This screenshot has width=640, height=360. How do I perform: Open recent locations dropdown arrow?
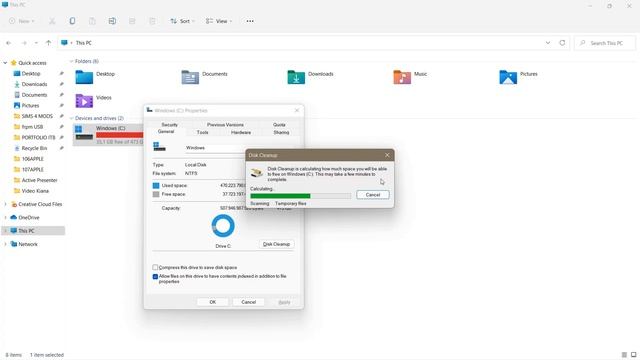(x=36, y=43)
